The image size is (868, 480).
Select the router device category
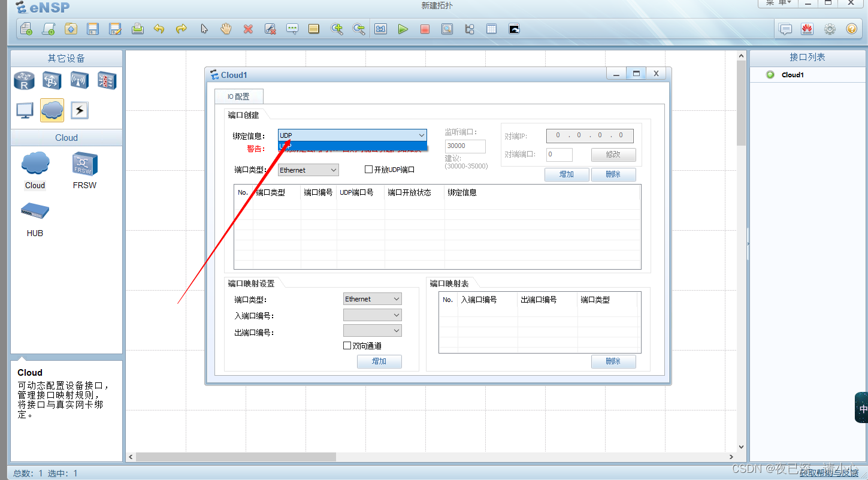point(25,80)
